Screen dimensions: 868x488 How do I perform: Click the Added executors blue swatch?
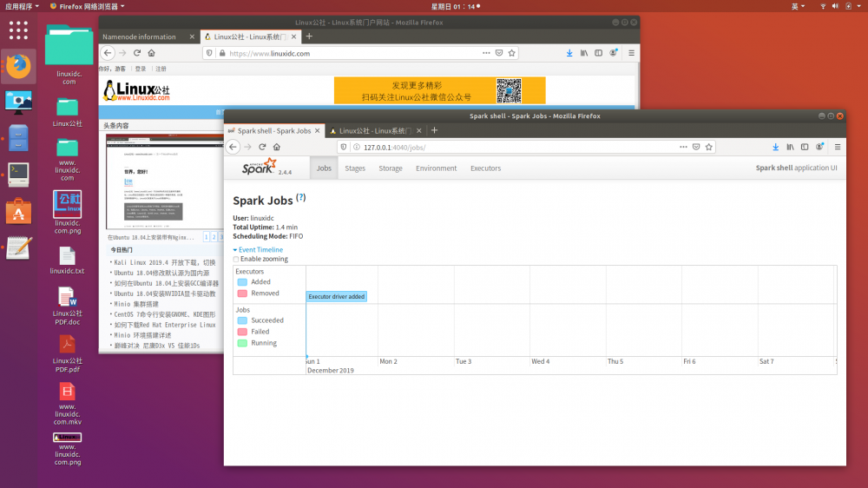pyautogui.click(x=242, y=282)
